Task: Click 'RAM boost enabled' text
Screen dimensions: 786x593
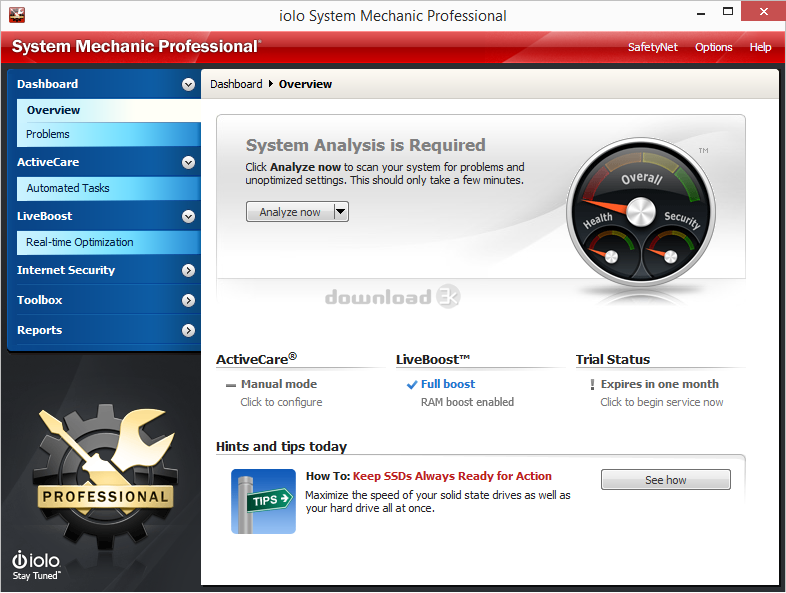Action: 467,402
